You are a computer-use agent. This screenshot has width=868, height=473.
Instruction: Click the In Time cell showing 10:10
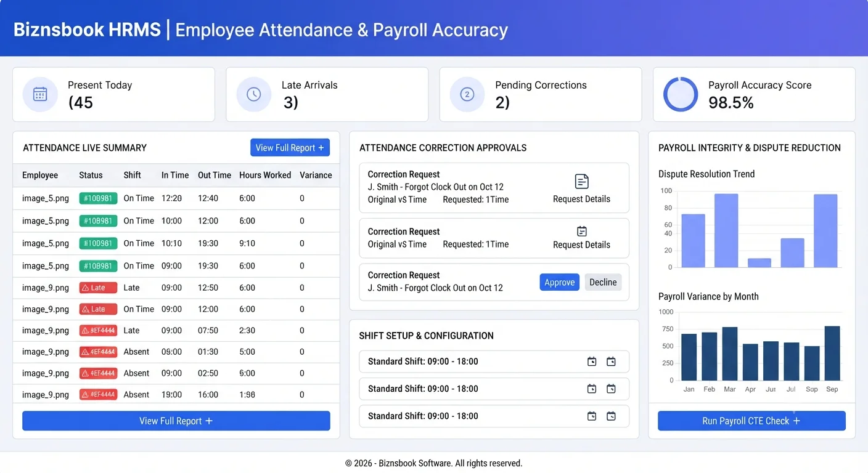171,243
